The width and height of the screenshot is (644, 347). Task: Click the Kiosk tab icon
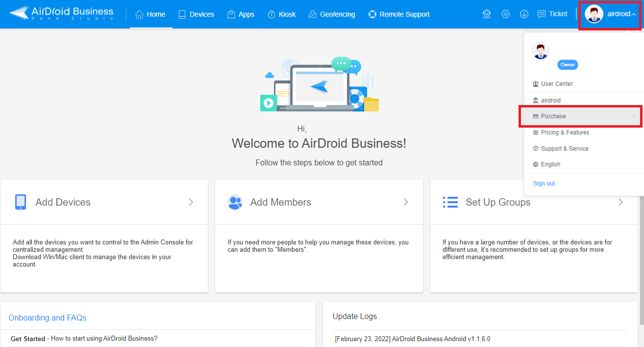click(x=272, y=14)
